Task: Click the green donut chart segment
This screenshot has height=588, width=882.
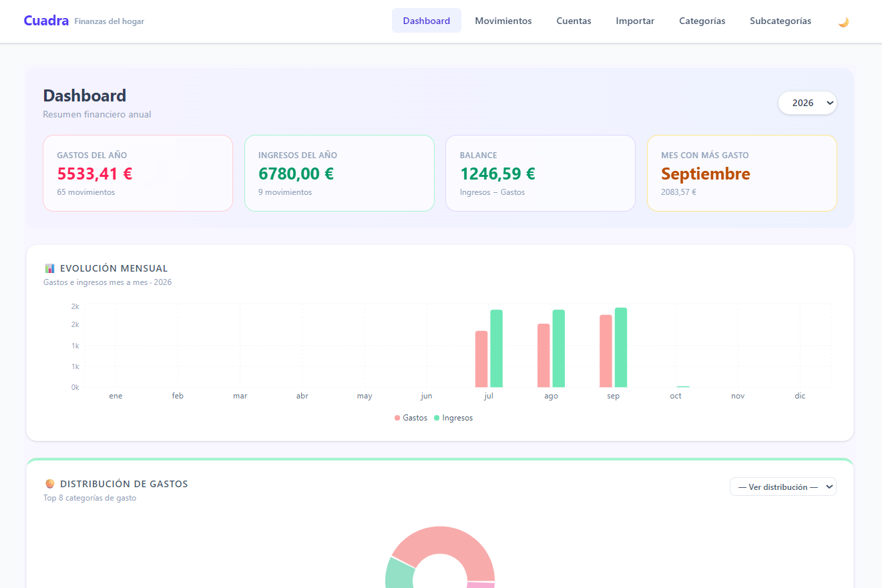Action: [x=399, y=574]
